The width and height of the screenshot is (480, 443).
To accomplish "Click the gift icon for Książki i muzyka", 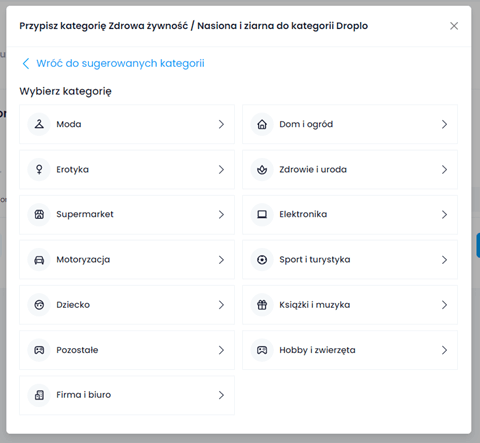I will tap(262, 305).
